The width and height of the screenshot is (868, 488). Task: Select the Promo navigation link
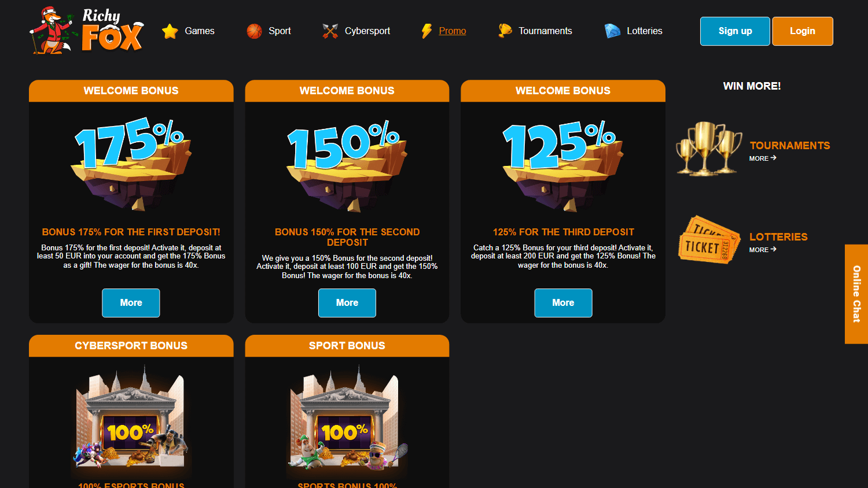point(453,31)
